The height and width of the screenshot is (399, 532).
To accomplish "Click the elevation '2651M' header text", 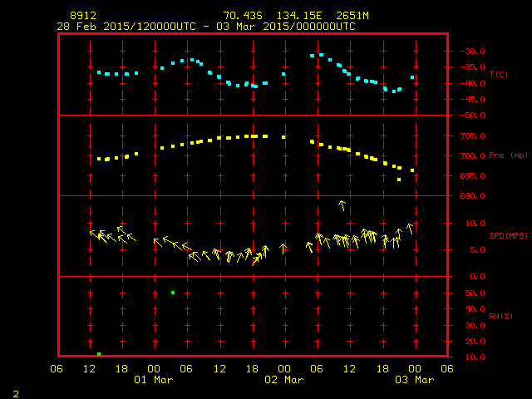I will pos(352,16).
